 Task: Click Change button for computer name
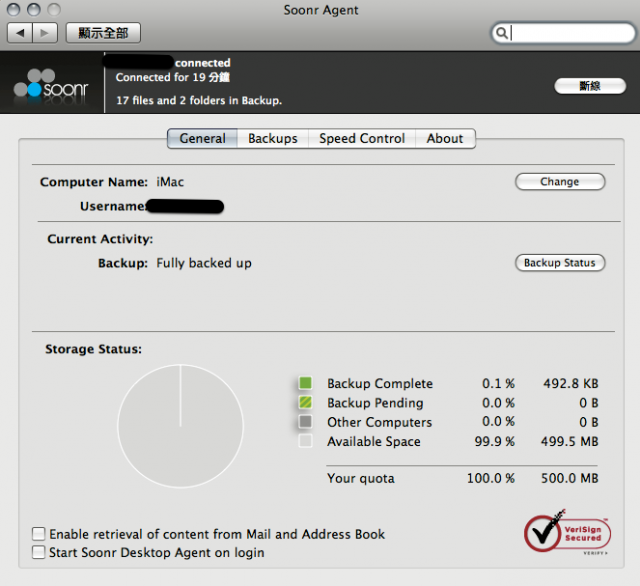click(560, 182)
